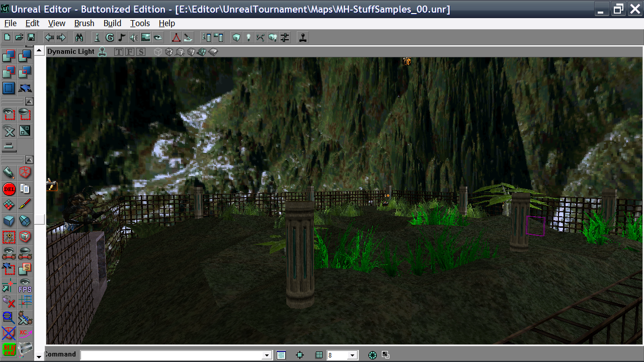Save the map with the floppy icon
The height and width of the screenshot is (362, 644).
(31, 37)
